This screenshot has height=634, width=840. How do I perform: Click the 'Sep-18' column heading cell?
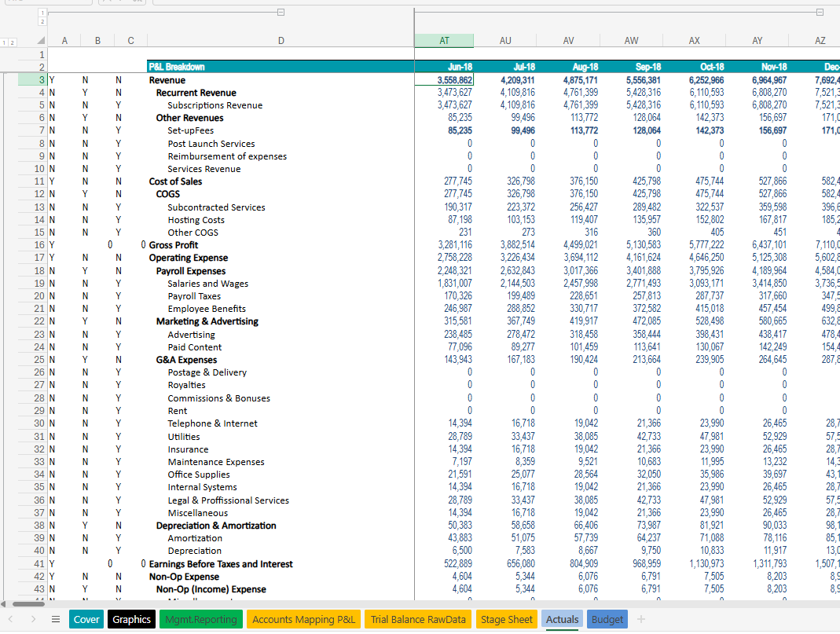click(x=632, y=67)
